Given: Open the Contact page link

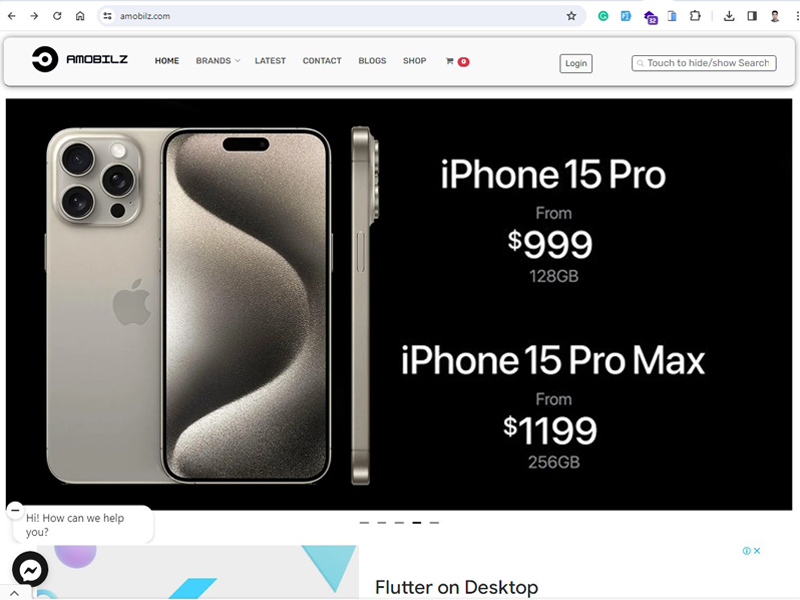Looking at the screenshot, I should pos(322,61).
